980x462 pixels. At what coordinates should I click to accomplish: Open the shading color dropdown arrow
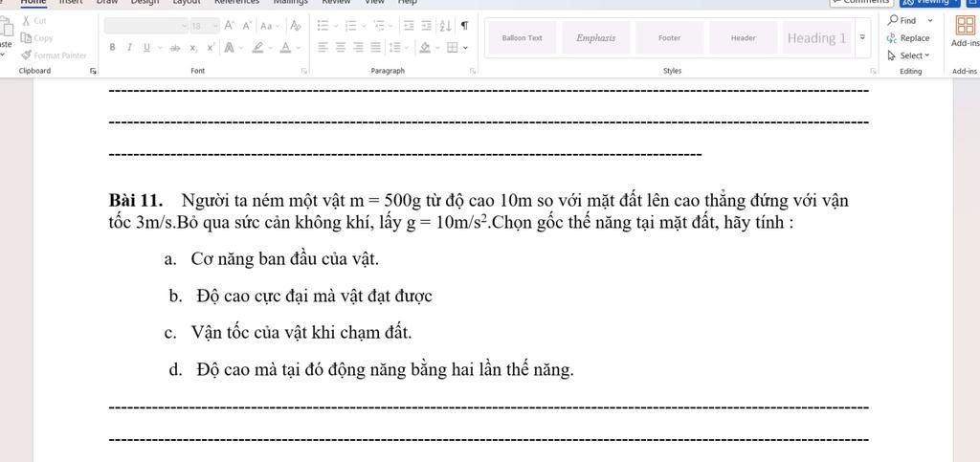click(437, 48)
